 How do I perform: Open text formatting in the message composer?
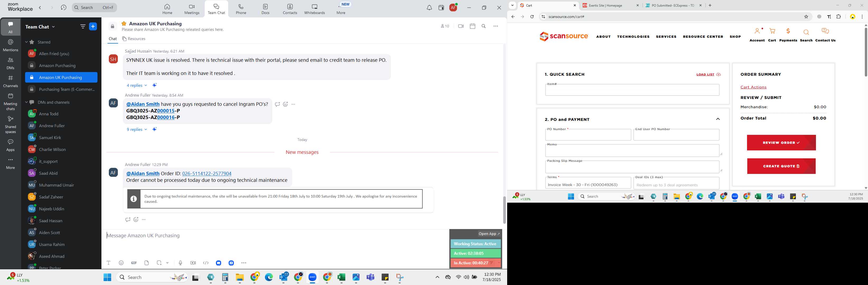point(109,263)
